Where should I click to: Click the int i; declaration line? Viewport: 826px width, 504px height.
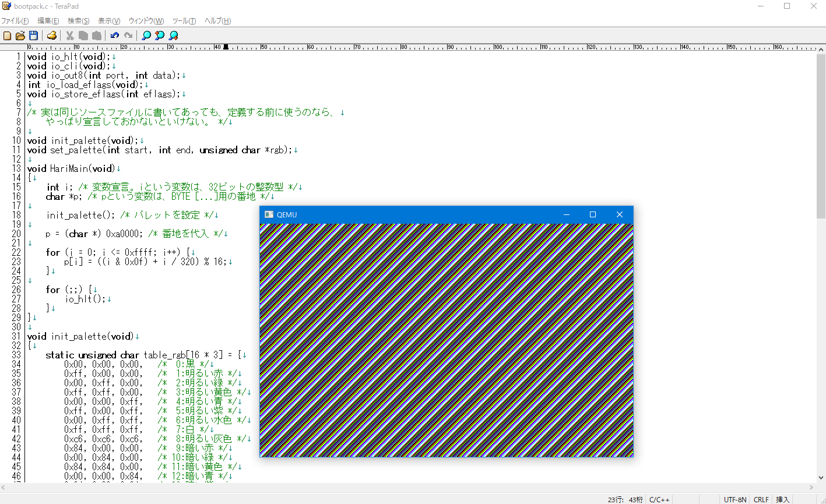(x=173, y=187)
